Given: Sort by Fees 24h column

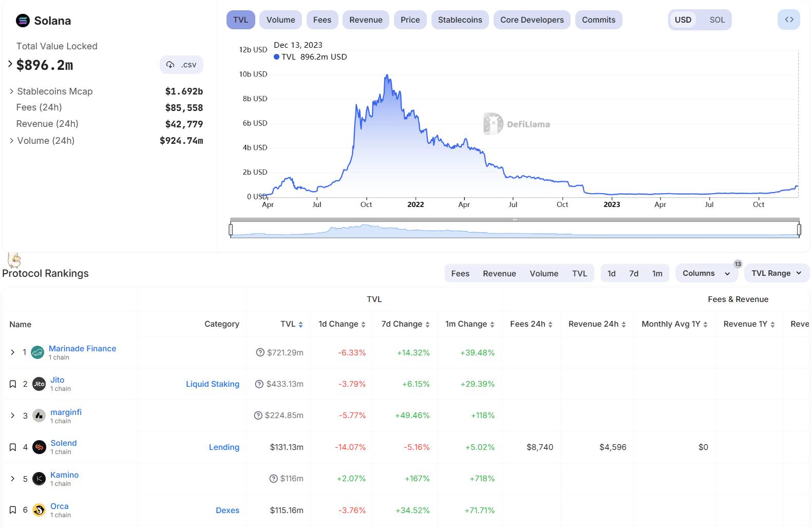Looking at the screenshot, I should pyautogui.click(x=550, y=324).
